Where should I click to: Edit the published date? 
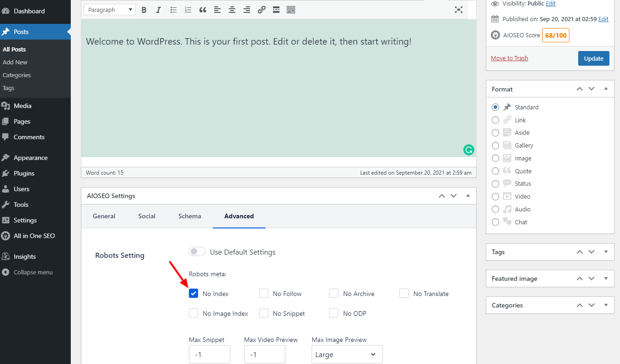coord(603,19)
